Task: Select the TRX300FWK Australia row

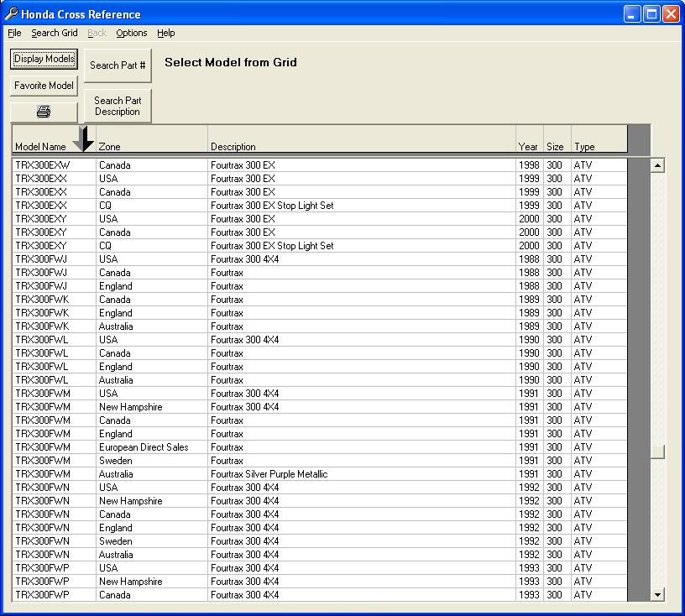Action: coord(320,326)
